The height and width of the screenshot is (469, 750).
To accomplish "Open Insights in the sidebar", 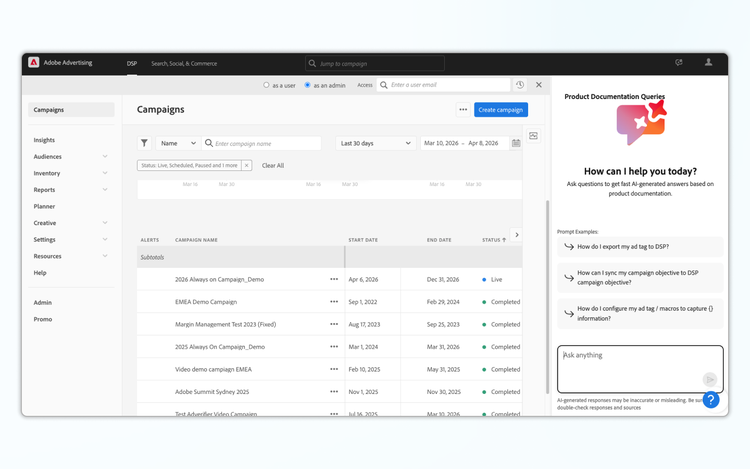I will tap(44, 140).
